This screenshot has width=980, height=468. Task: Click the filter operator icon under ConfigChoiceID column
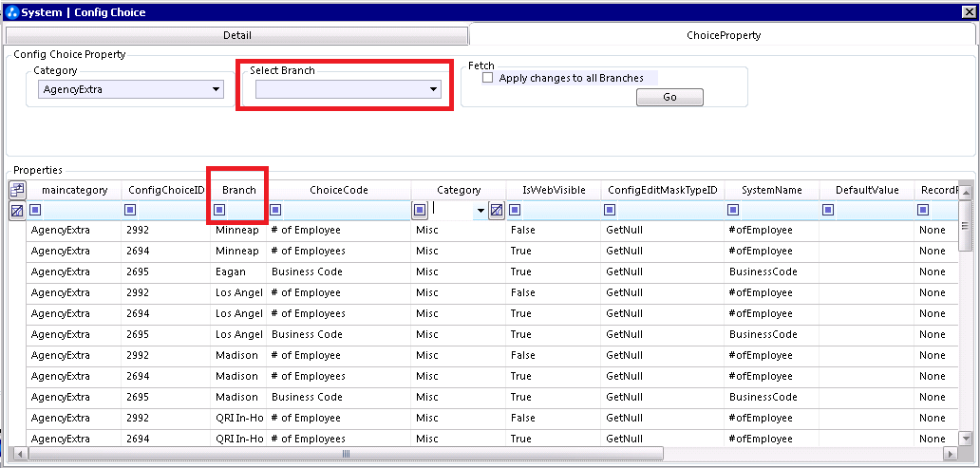tap(131, 210)
